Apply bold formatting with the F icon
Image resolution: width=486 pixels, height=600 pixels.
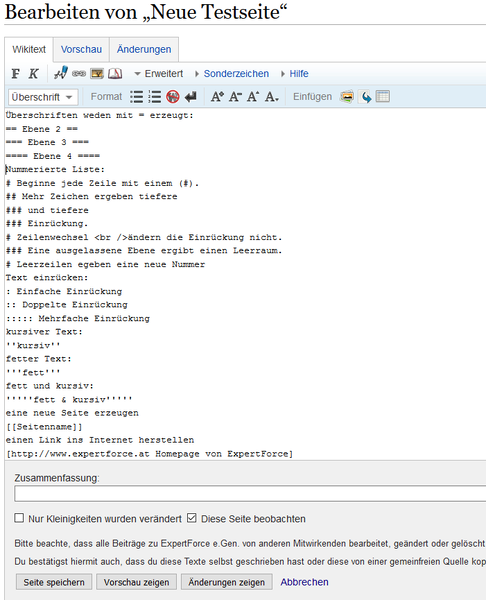click(16, 73)
